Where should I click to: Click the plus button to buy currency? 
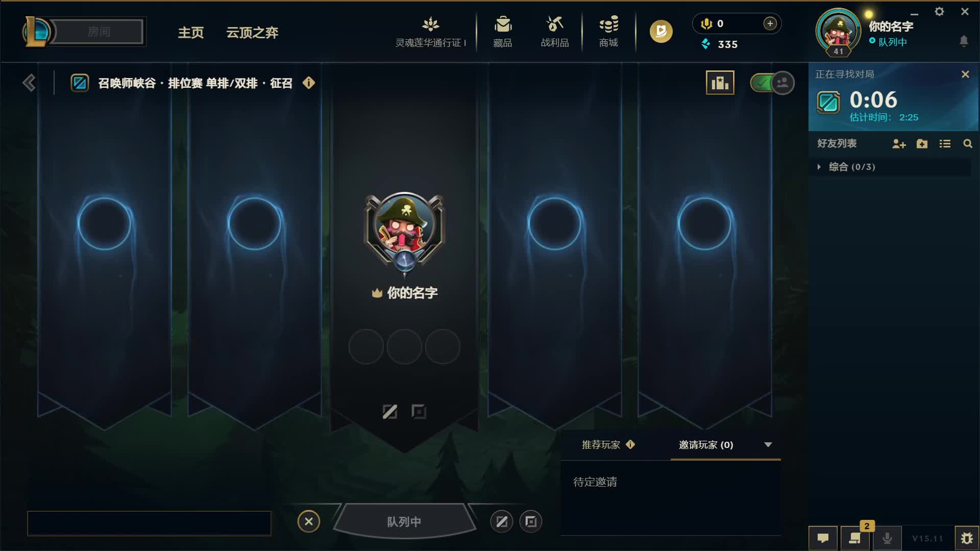[770, 23]
